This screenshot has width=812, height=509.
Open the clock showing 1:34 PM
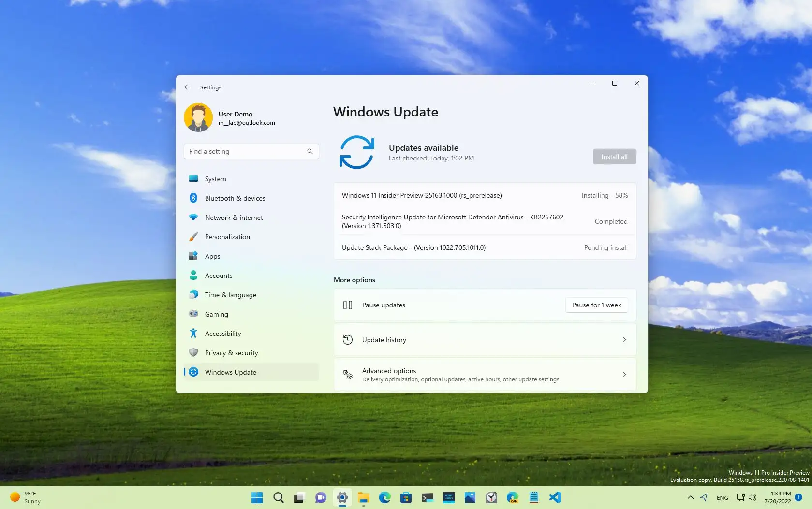(x=778, y=497)
